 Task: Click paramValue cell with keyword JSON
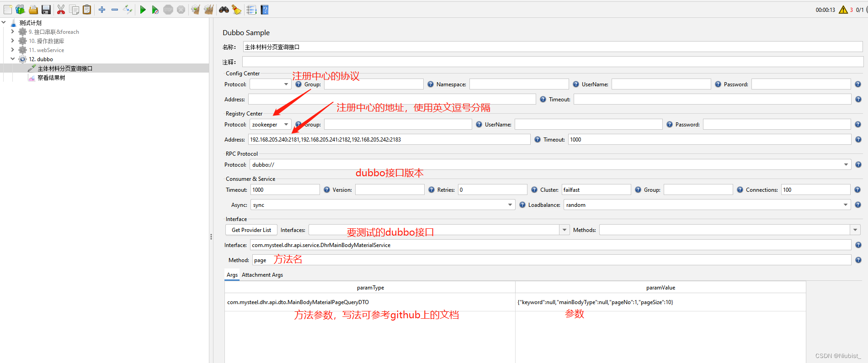coord(660,302)
